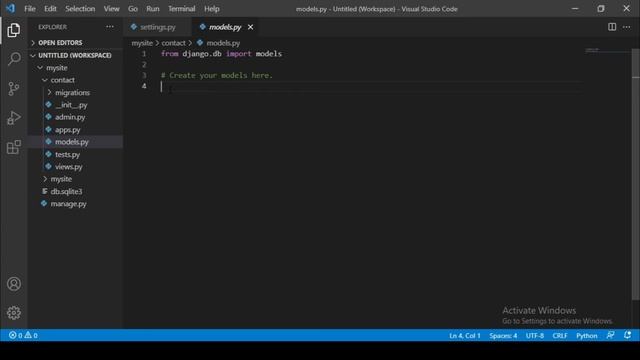
Task: Close the models.py tab
Action: (250, 27)
